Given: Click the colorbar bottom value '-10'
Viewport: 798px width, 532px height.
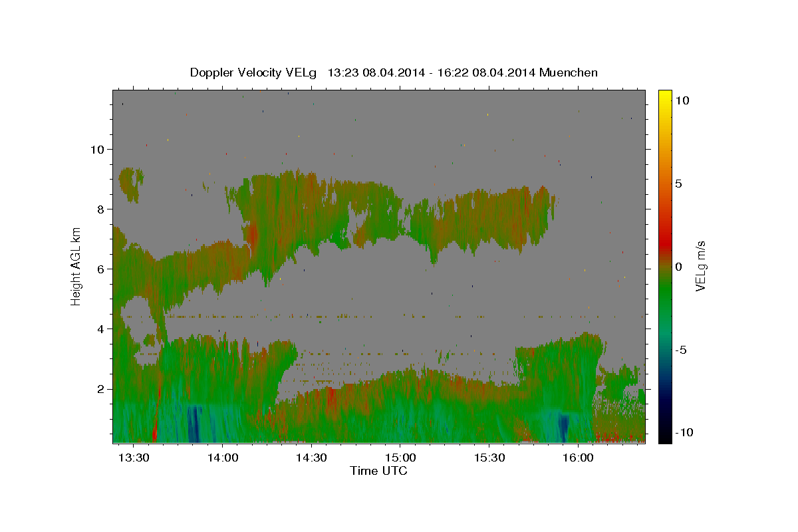Looking at the screenshot, I should coord(684,433).
